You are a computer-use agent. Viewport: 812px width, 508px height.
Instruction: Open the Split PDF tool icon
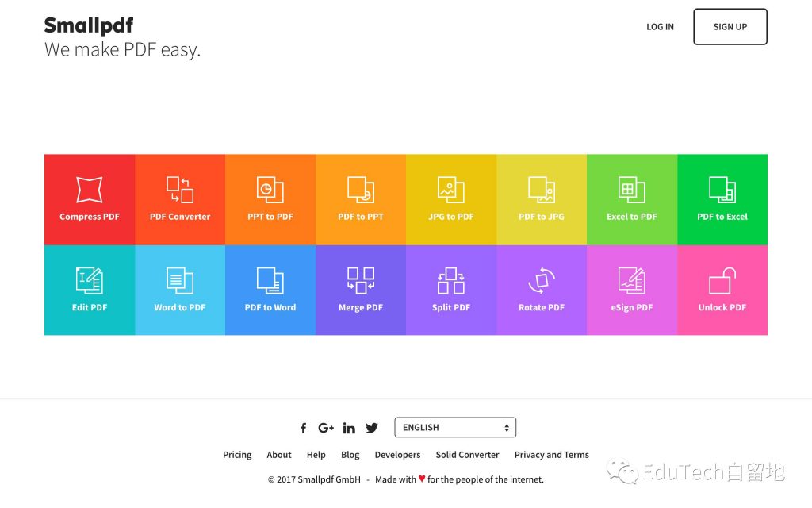(x=451, y=280)
